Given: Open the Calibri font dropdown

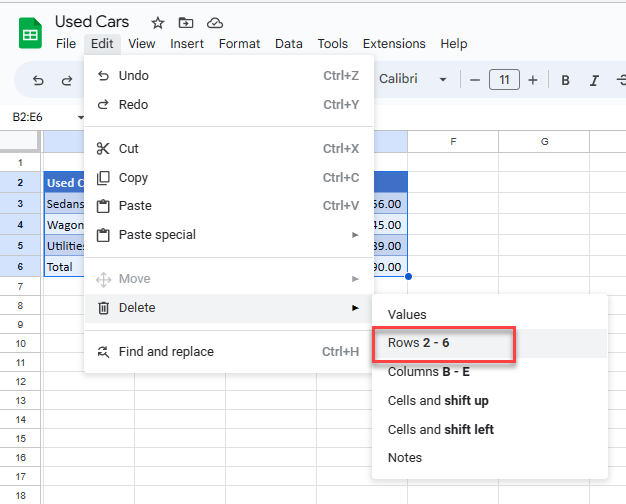Looking at the screenshot, I should [410, 80].
